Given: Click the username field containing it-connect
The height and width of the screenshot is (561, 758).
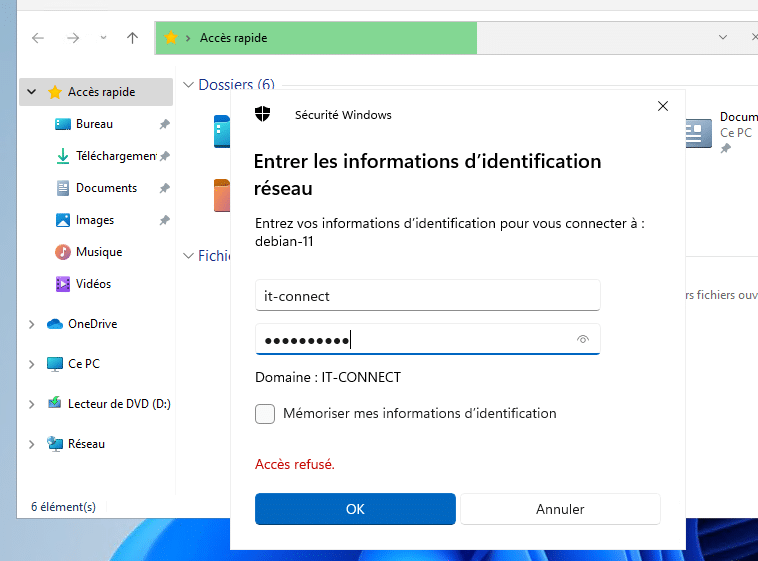Looking at the screenshot, I should 427,296.
